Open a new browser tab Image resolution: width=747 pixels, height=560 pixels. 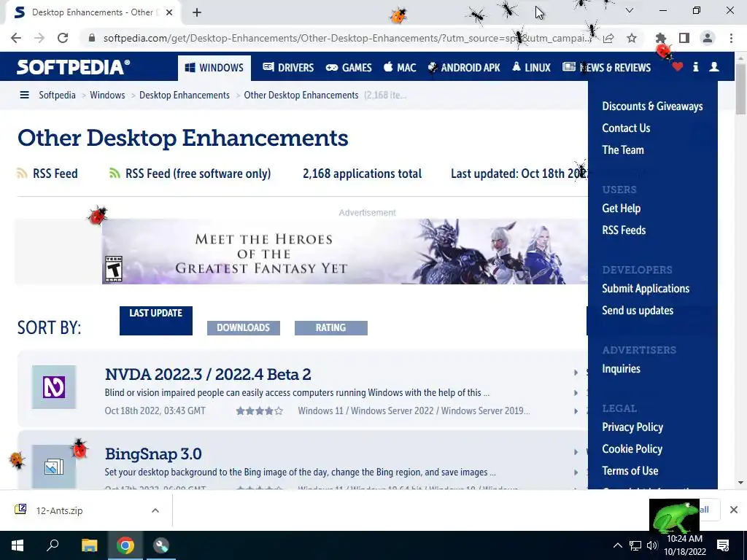tap(197, 12)
